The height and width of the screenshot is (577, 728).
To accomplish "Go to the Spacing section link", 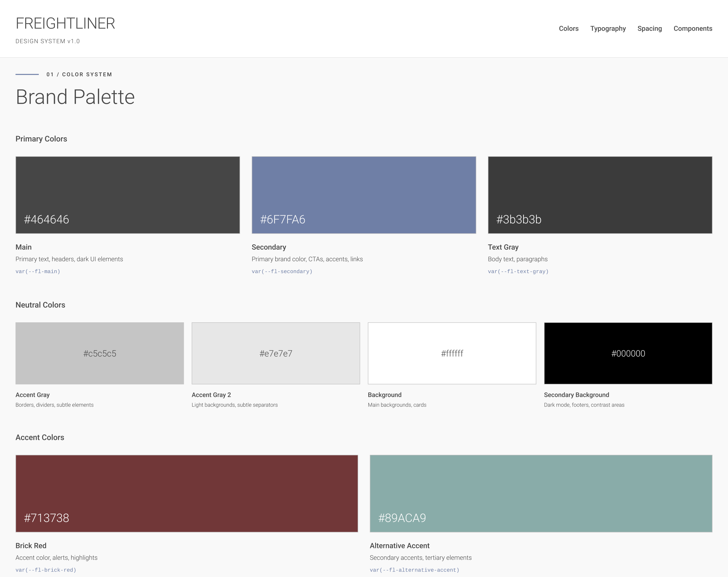I will 649,28.
